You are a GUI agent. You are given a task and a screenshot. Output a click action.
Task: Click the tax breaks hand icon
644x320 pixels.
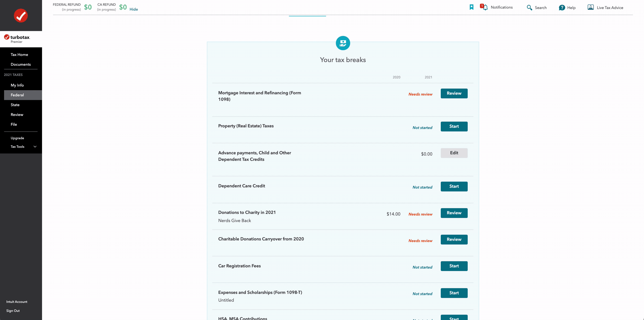click(x=343, y=43)
